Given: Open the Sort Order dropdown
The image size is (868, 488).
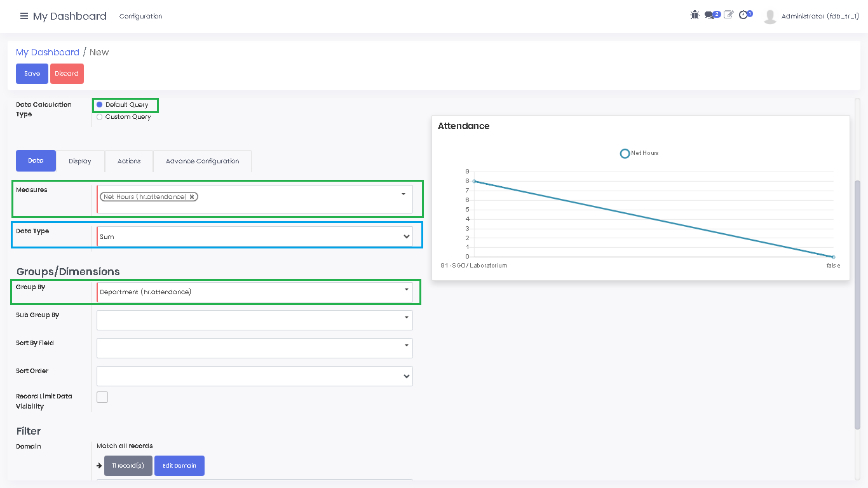Looking at the screenshot, I should 254,376.
